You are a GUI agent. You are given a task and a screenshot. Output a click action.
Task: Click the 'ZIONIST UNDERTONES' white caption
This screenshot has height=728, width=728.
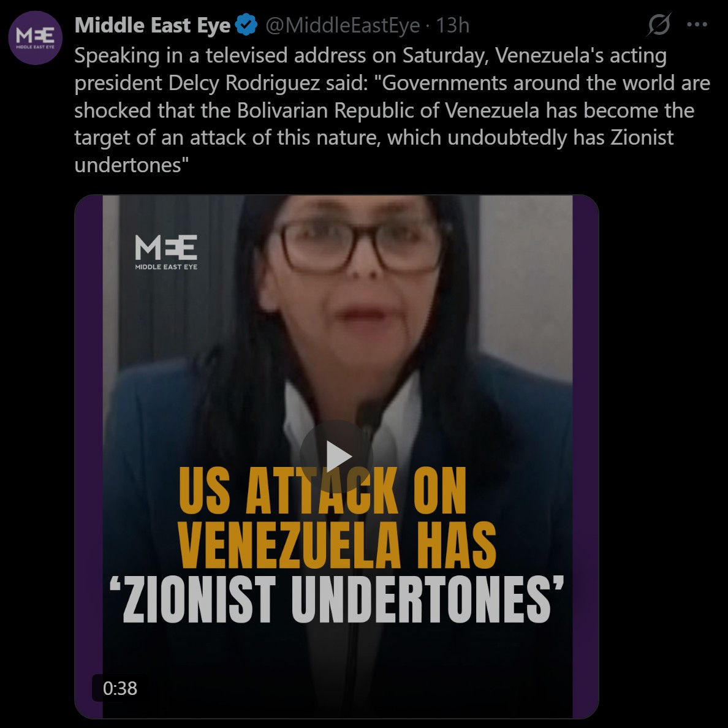click(337, 599)
